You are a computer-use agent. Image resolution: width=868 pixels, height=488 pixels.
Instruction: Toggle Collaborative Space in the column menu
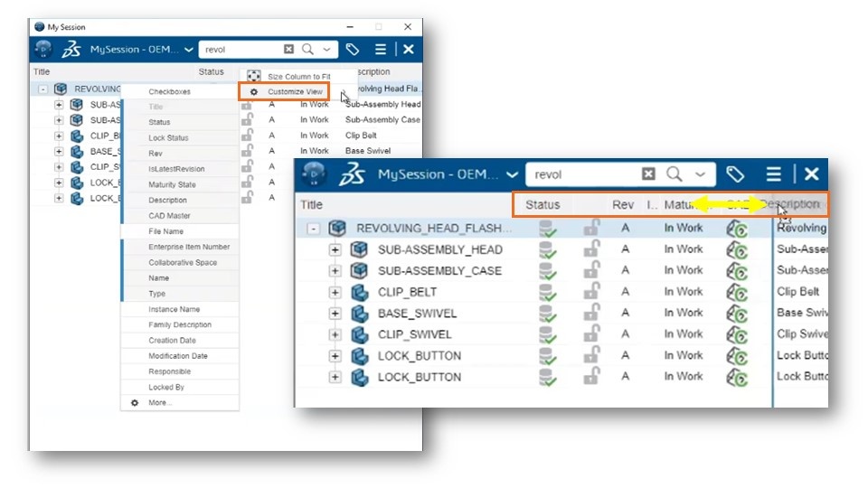click(180, 262)
